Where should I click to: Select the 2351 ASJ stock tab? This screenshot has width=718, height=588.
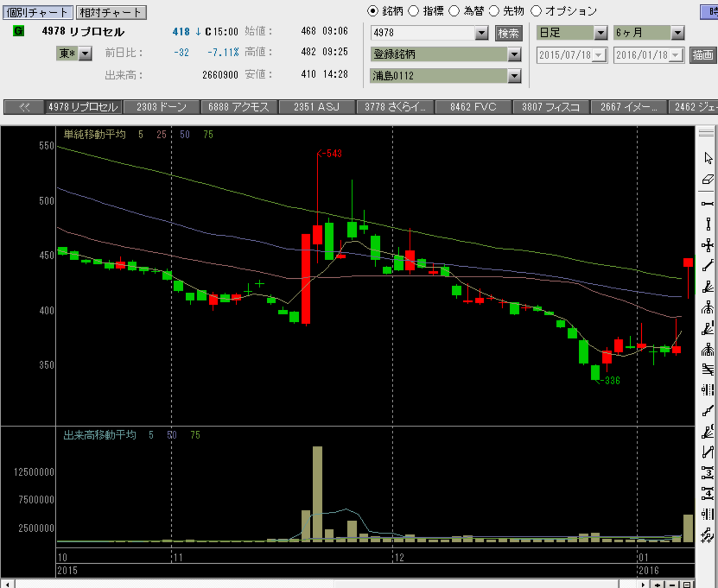tap(317, 107)
